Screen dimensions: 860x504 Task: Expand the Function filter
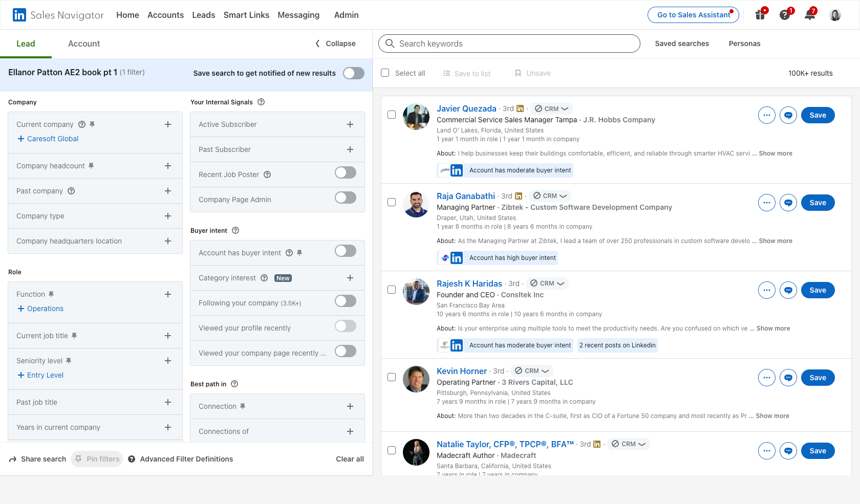click(168, 294)
